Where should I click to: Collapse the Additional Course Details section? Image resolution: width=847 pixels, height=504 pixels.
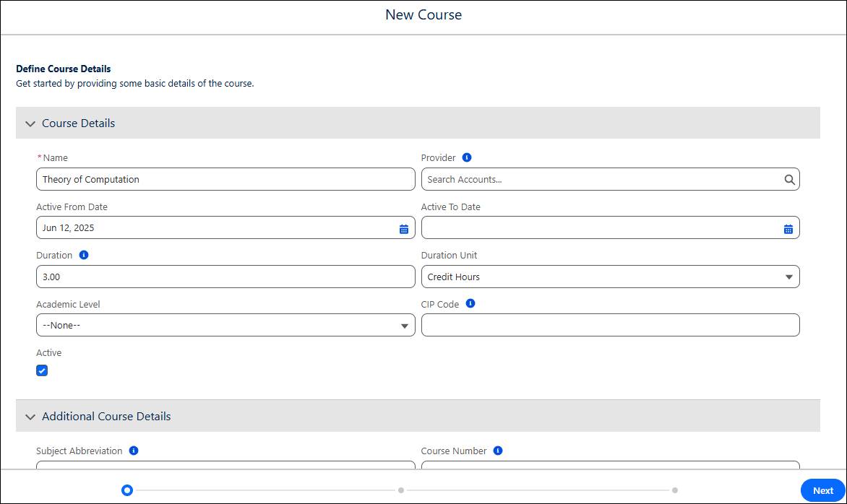pyautogui.click(x=30, y=417)
